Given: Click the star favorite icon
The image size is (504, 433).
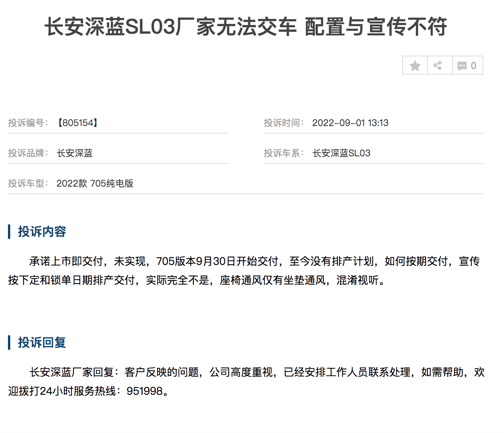Looking at the screenshot, I should pos(415,65).
